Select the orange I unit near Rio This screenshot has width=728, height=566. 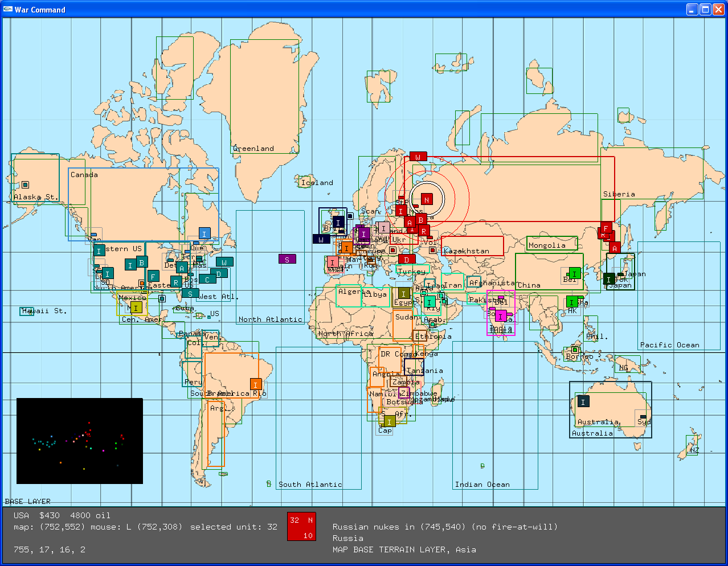(256, 384)
